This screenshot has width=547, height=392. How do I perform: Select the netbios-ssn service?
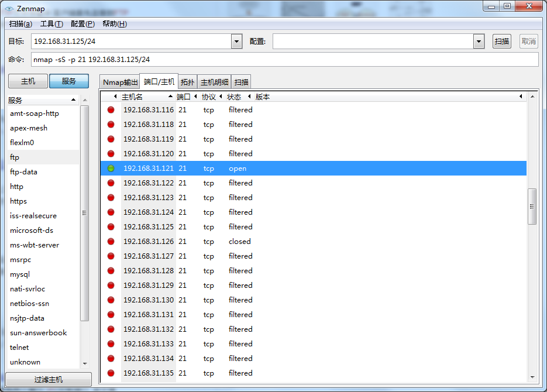pos(43,304)
